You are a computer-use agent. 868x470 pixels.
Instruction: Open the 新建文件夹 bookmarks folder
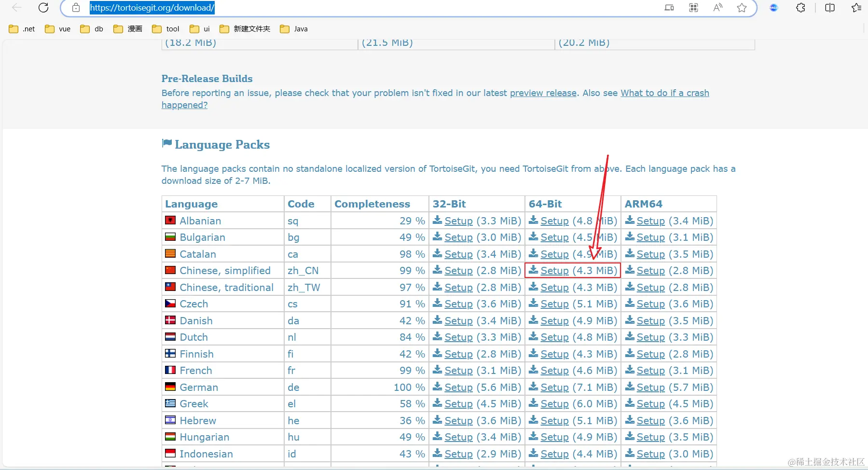point(245,29)
